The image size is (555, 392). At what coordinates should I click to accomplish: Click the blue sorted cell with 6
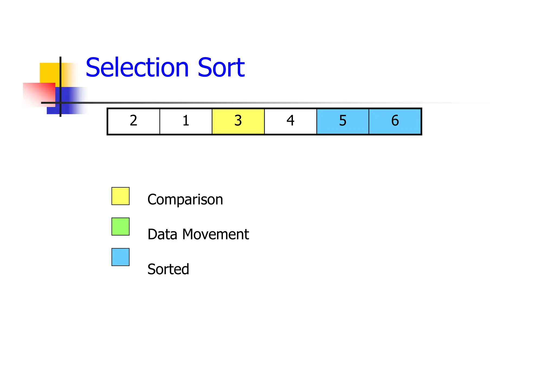coord(395,121)
